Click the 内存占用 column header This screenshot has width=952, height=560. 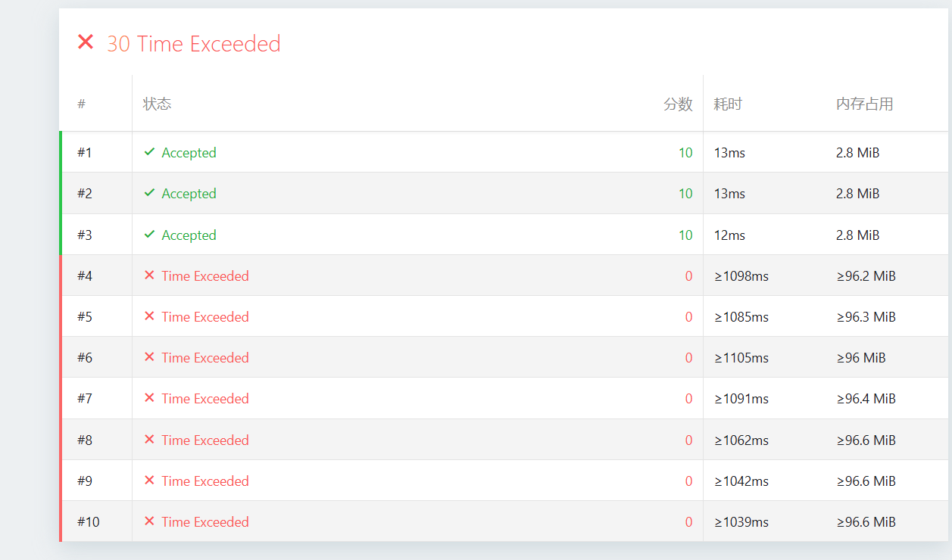pyautogui.click(x=864, y=104)
